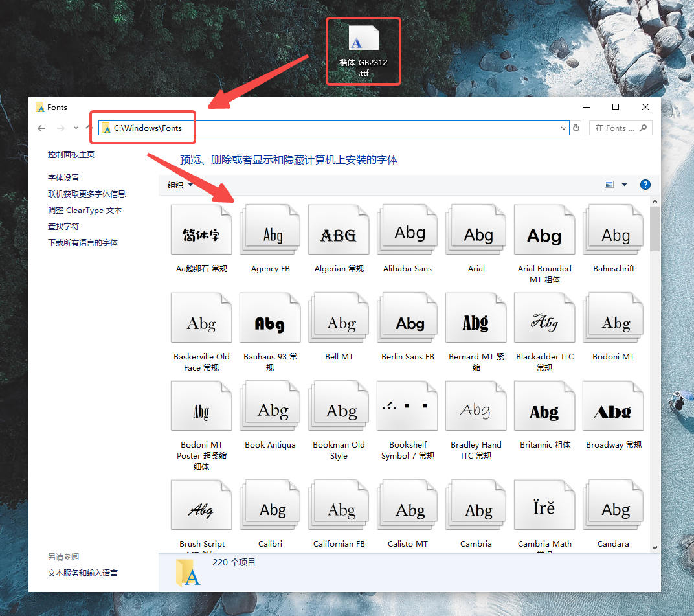The width and height of the screenshot is (694, 616).
Task: Select the Arial Rounded MT 粗体 font
Action: [545, 244]
